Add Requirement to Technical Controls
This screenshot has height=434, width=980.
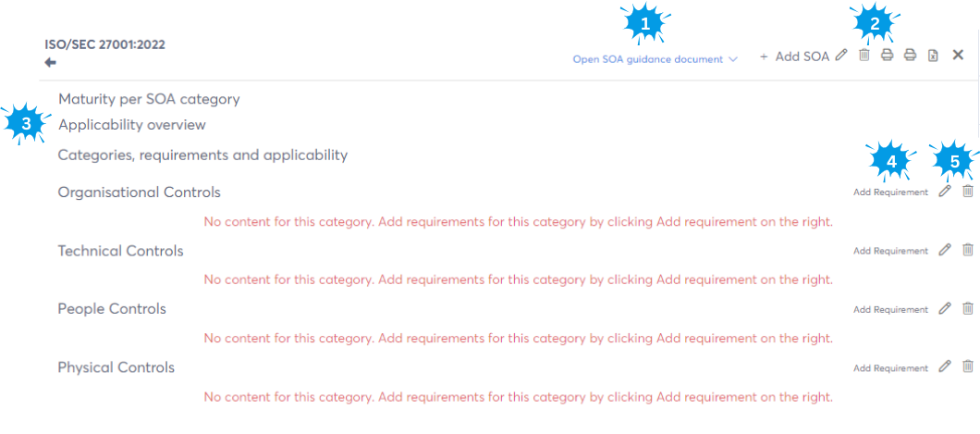(x=890, y=251)
